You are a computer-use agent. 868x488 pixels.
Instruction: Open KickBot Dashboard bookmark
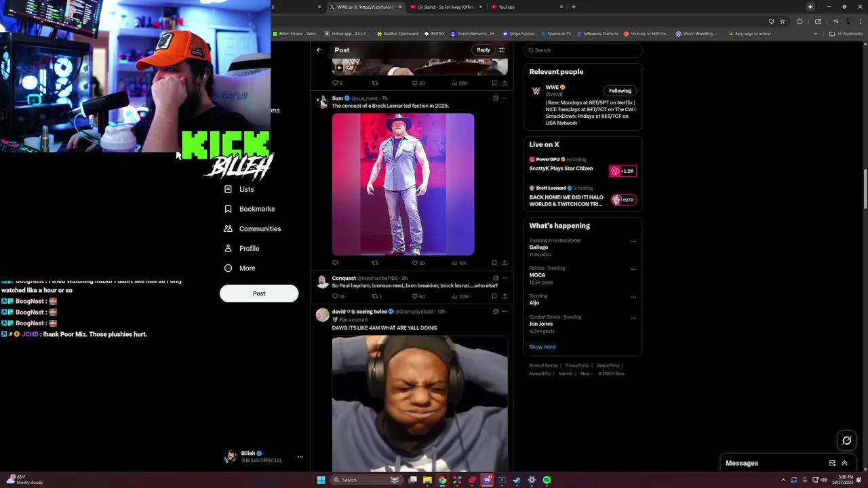[x=397, y=33]
